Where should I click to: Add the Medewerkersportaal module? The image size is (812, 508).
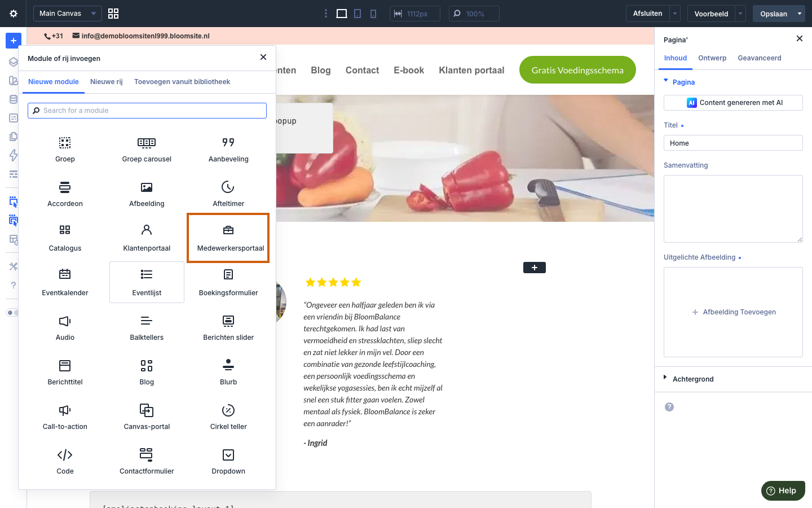[x=228, y=238]
